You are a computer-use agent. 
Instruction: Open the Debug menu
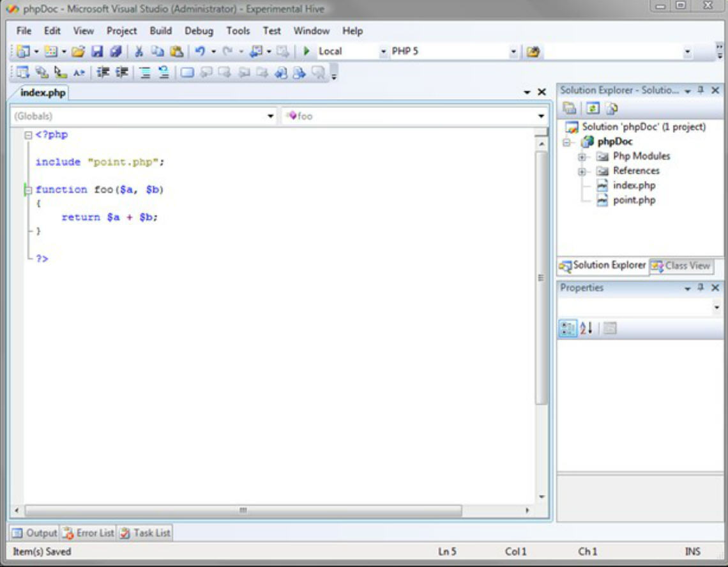(x=199, y=31)
